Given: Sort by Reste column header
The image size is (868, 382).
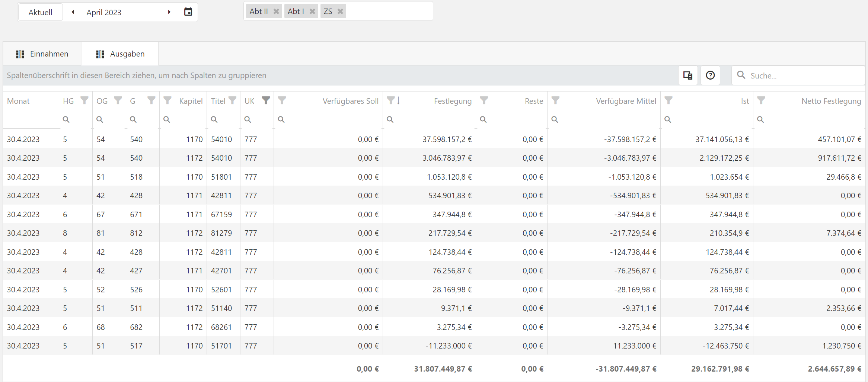Looking at the screenshot, I should pyautogui.click(x=534, y=101).
